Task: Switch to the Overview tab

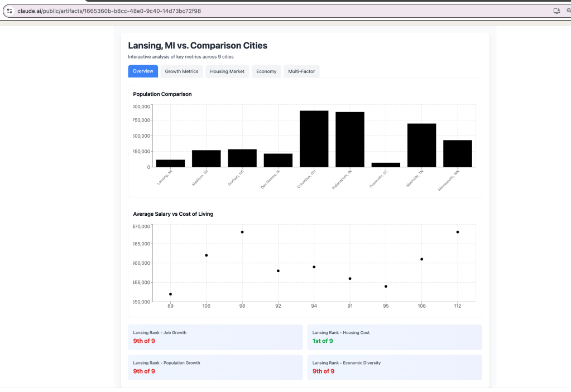Action: click(x=143, y=71)
